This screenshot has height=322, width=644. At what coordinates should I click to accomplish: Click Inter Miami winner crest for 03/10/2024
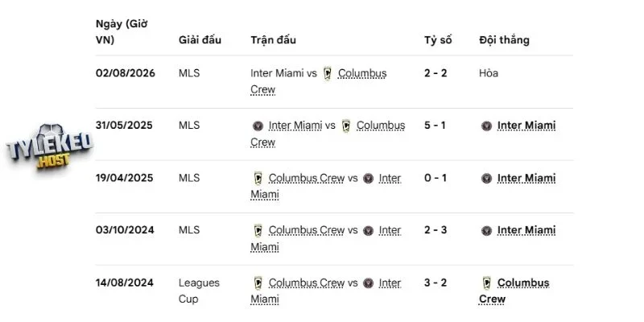coord(487,230)
